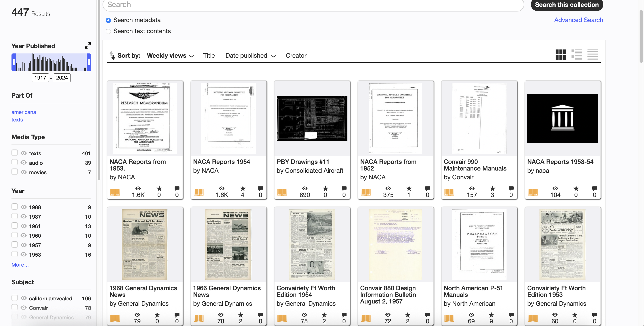Edit the 2024 end year field
Screen dimensions: 644x326
[x=62, y=78]
